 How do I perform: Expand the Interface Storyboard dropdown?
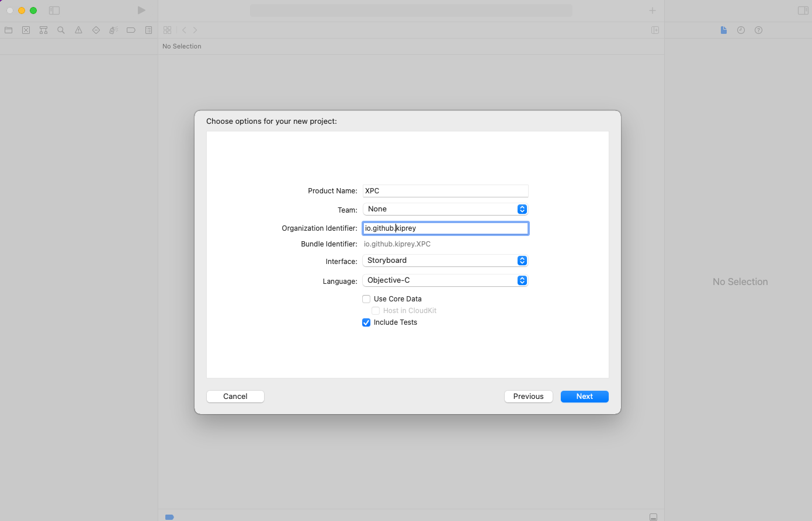(x=445, y=260)
